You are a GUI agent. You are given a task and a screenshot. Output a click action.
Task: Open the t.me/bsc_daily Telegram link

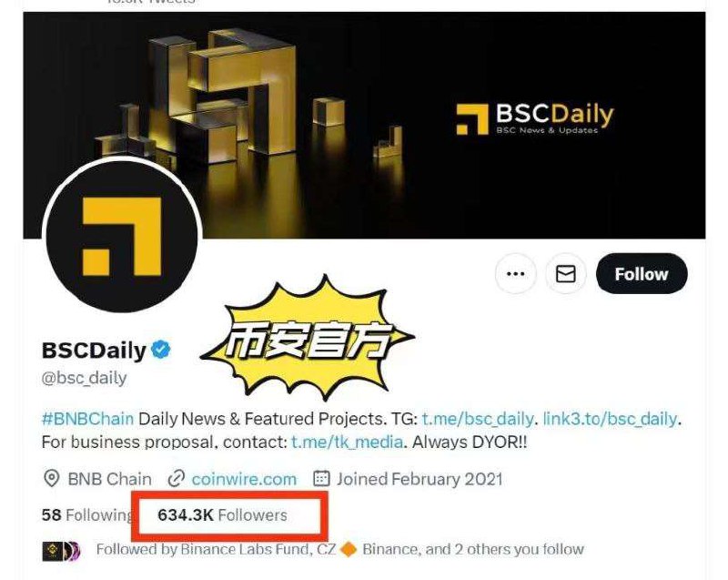(477, 419)
